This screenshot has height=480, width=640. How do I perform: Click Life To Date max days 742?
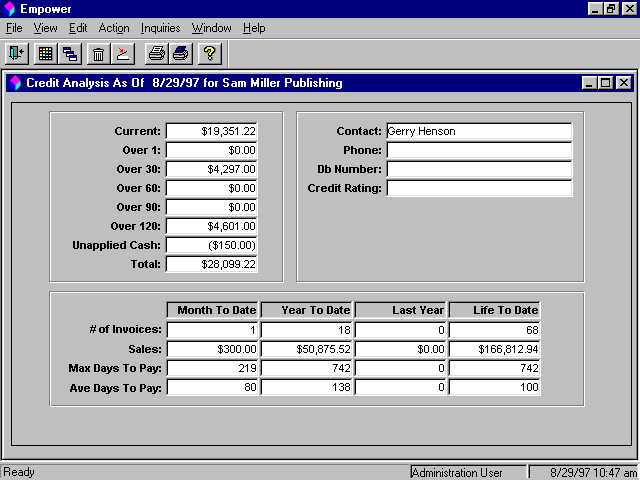click(x=494, y=368)
